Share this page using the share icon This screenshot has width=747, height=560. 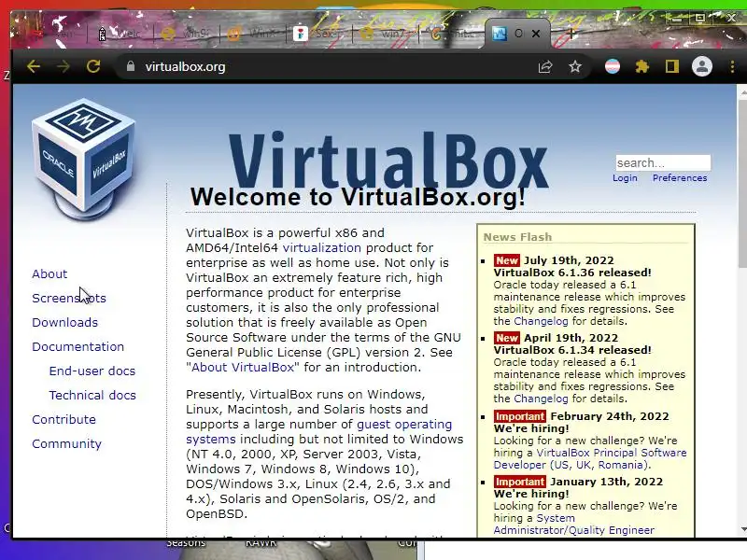(x=545, y=66)
